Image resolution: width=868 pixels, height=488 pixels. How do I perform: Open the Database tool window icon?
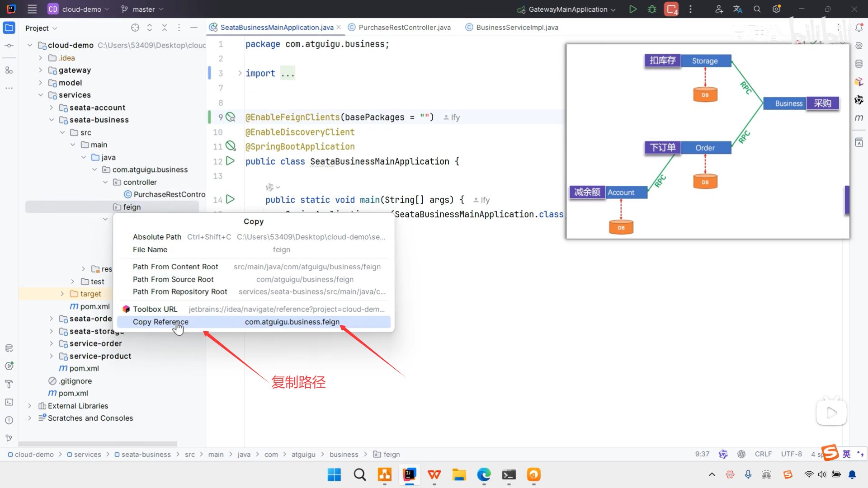(x=859, y=64)
